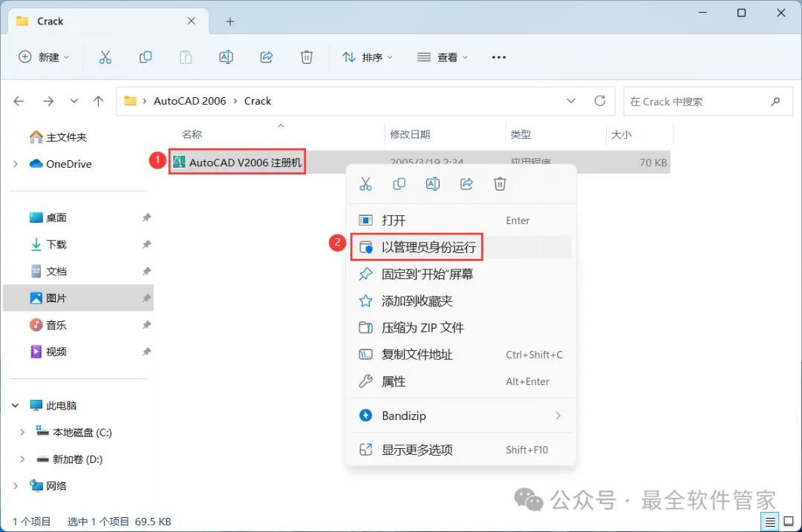Open the 排序 (Sort) dropdown
The image size is (802, 532).
[x=368, y=57]
